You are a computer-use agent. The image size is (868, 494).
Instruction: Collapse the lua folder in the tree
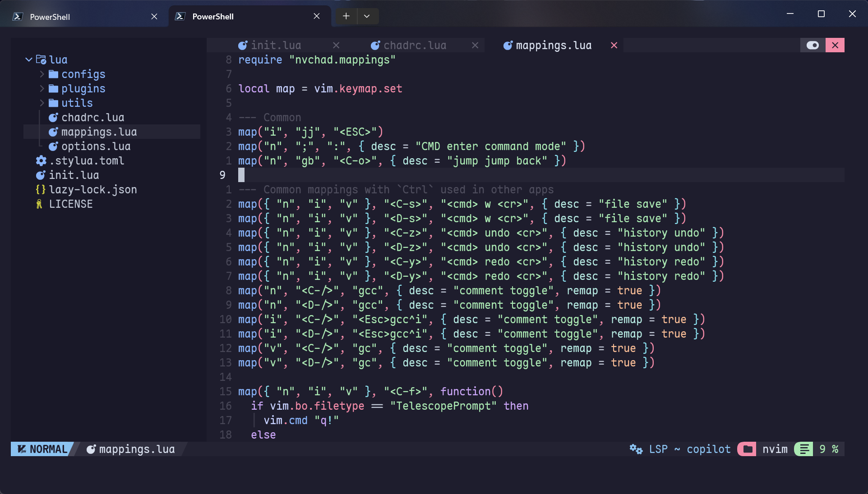click(x=29, y=59)
